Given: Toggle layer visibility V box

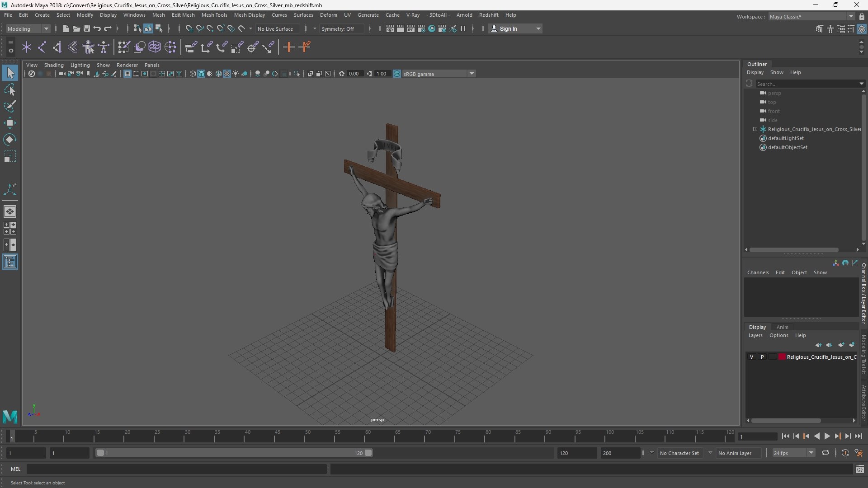Looking at the screenshot, I should pos(752,357).
